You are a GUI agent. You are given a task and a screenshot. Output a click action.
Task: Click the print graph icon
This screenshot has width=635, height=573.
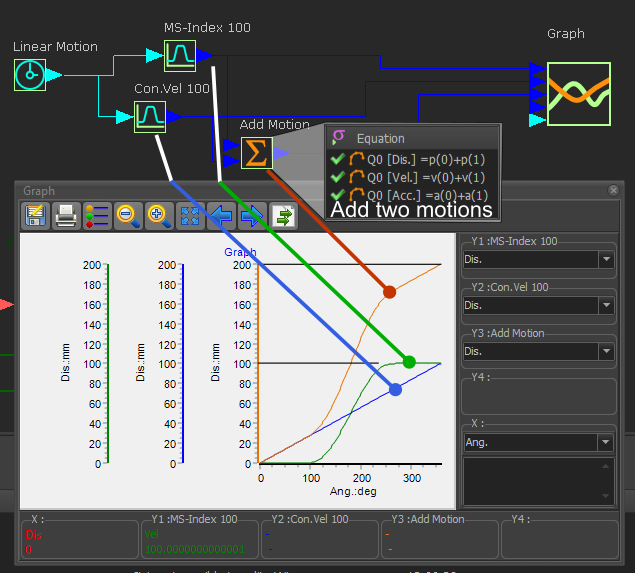point(66,215)
